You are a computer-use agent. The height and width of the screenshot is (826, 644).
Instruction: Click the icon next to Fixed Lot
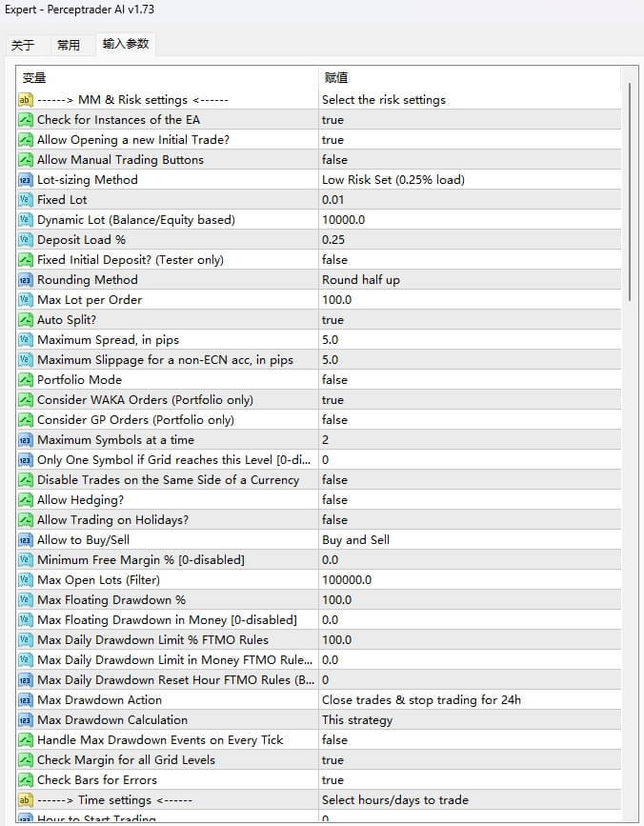pyautogui.click(x=26, y=200)
